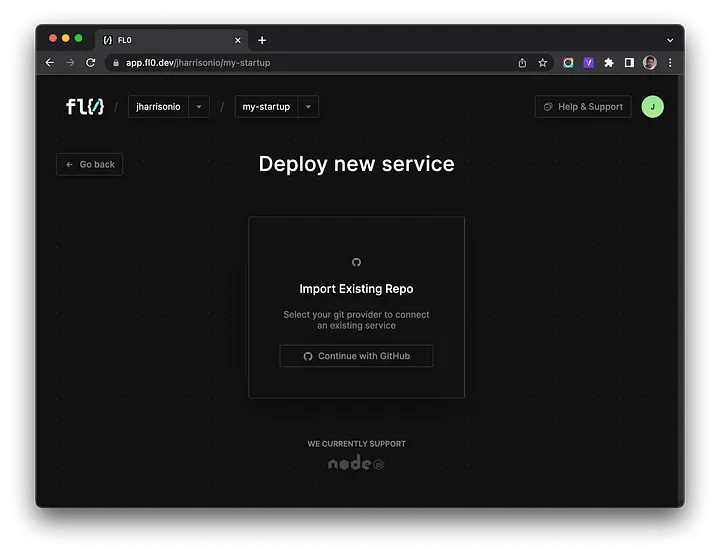
Task: Select the my-startup project name
Action: click(x=266, y=107)
